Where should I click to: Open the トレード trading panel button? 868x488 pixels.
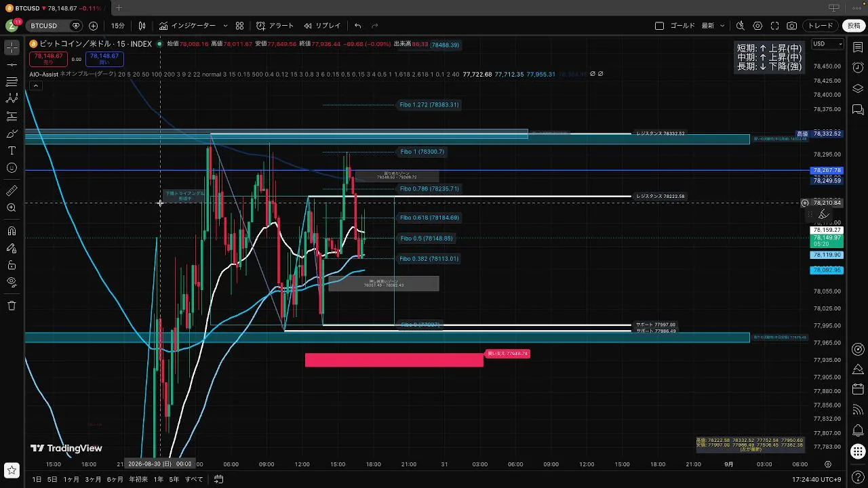[x=821, y=26]
